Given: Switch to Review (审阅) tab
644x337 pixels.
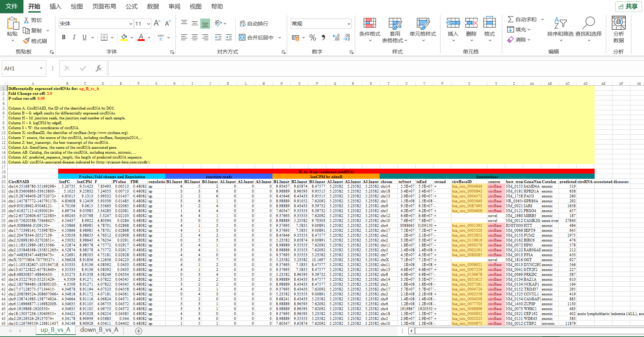Looking at the screenshot, I should (174, 6).
